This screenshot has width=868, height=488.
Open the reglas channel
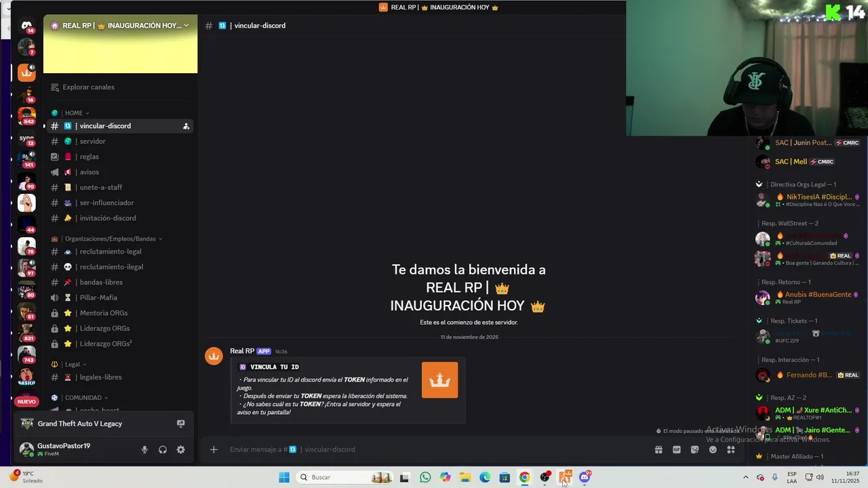point(120,157)
